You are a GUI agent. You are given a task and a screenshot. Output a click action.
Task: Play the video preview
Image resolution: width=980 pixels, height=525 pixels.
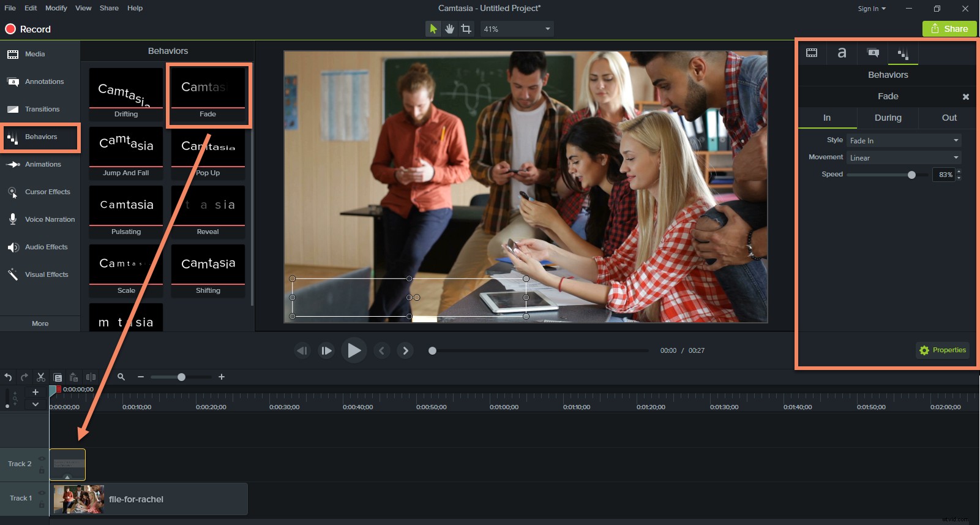pyautogui.click(x=354, y=350)
